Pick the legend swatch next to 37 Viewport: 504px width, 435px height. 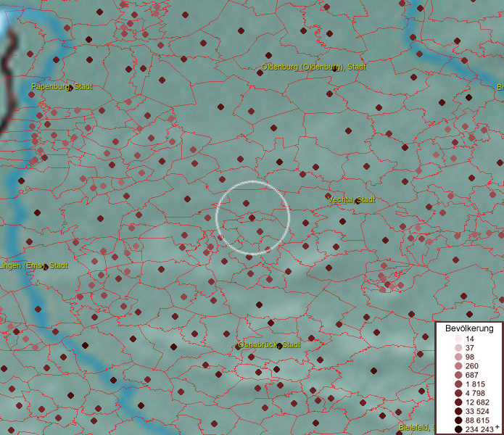point(458,347)
